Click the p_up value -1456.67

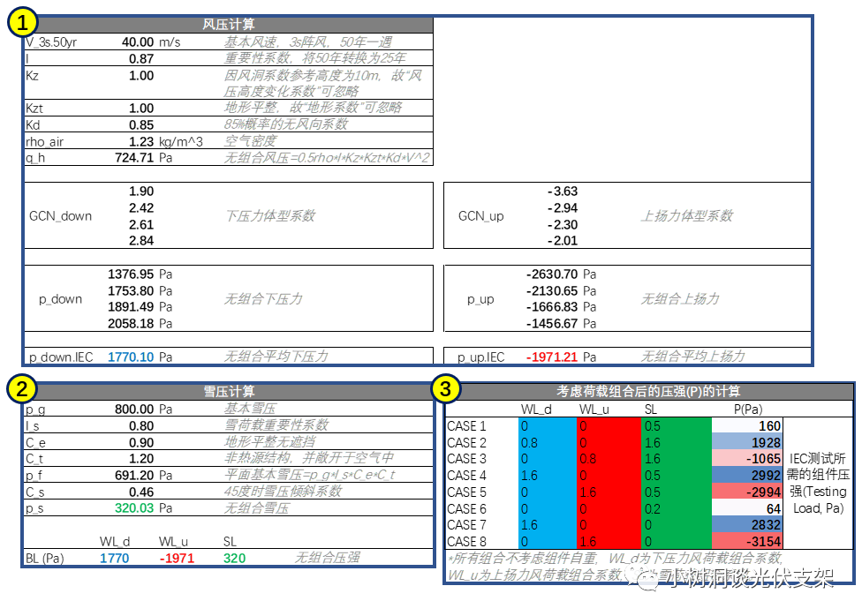point(552,324)
